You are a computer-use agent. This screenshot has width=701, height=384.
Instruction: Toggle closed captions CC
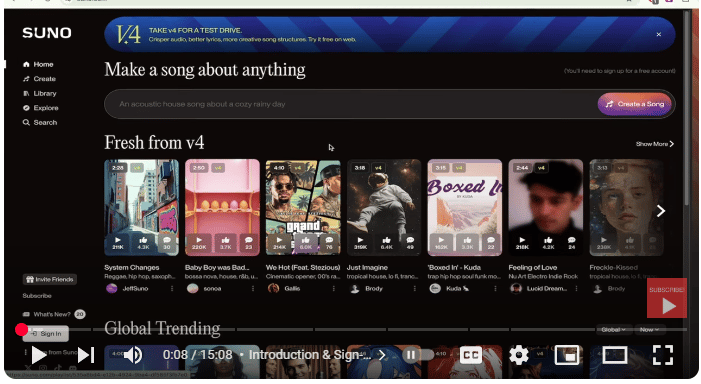click(470, 355)
